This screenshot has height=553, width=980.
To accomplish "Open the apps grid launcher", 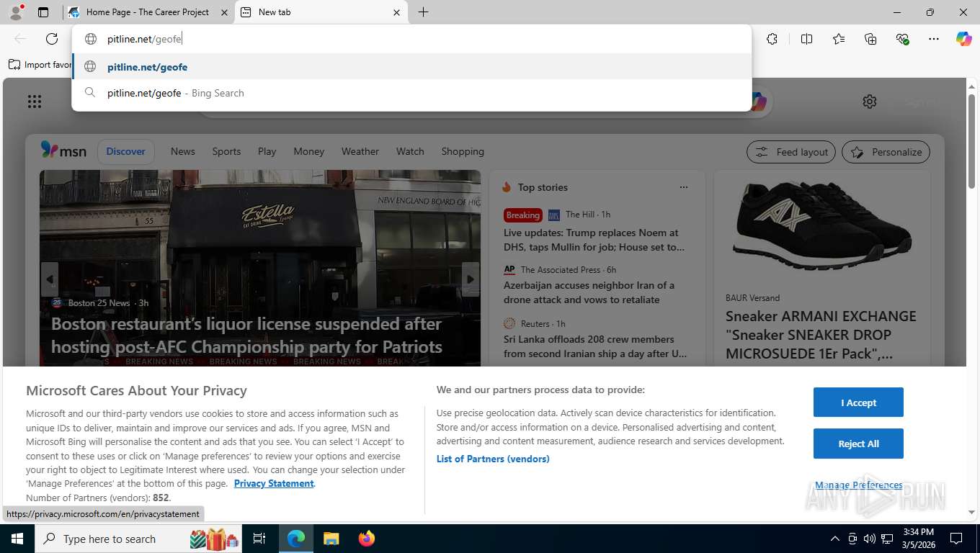I will coord(35,102).
